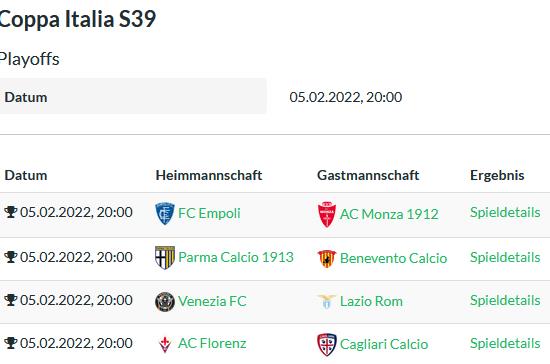Viewport: 550px width, 364px height.
Task: Click the AC Florenz lily crest
Action: [165, 344]
